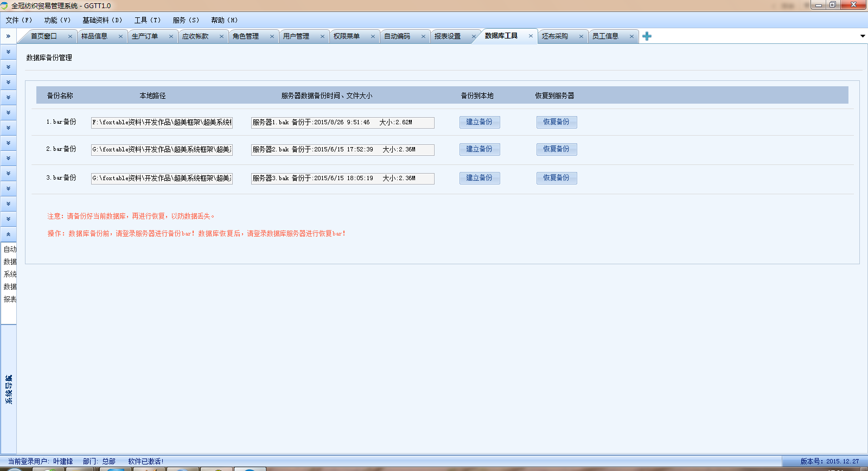Screen dimensions: 868x471
Task: Open the 基础资料 (D) menu
Action: tap(102, 20)
